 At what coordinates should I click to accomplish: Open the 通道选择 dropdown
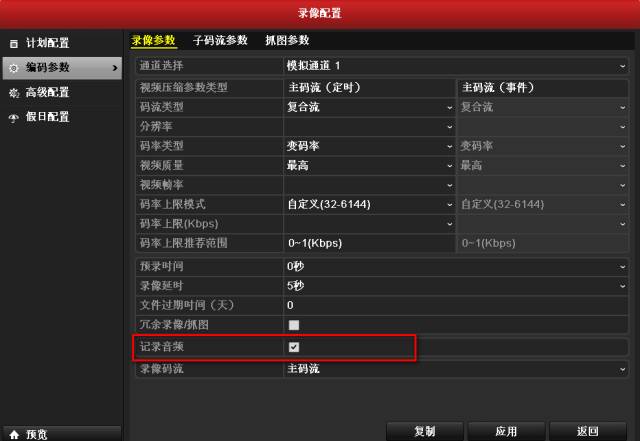(x=456, y=66)
